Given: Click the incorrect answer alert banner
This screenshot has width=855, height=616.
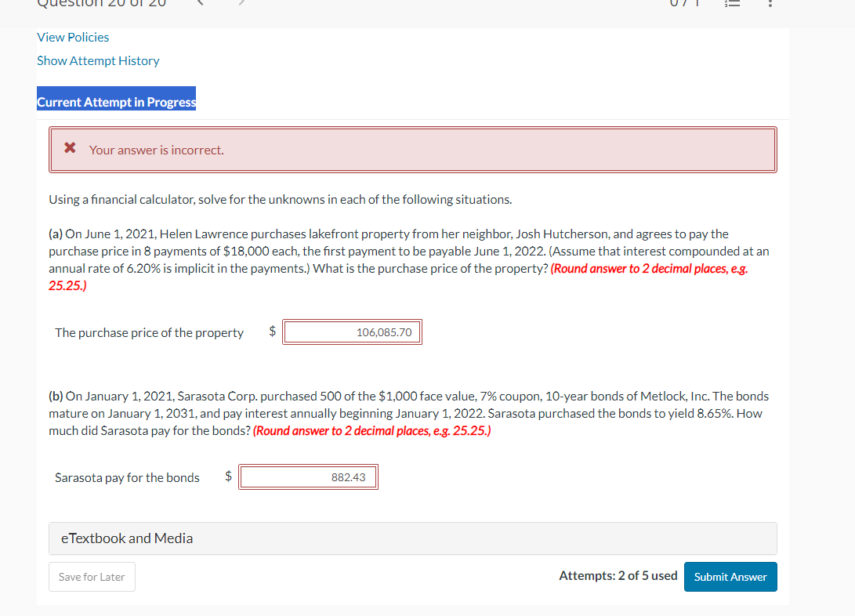Looking at the screenshot, I should pos(413,149).
